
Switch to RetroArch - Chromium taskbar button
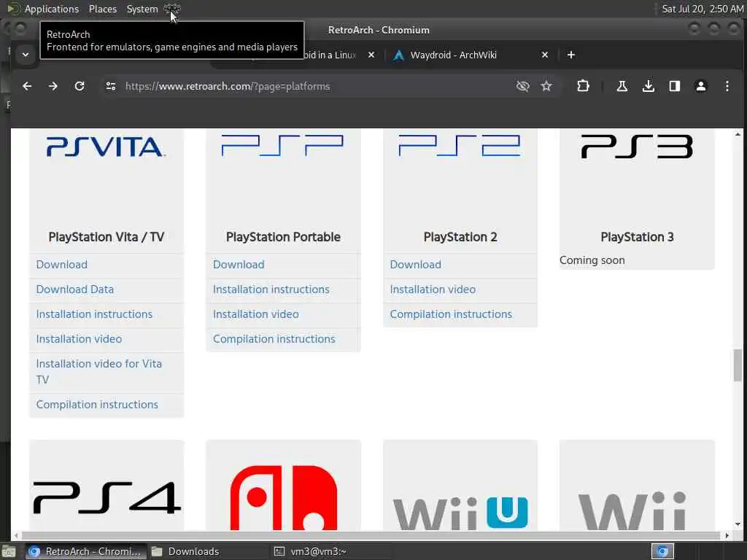[85, 552]
